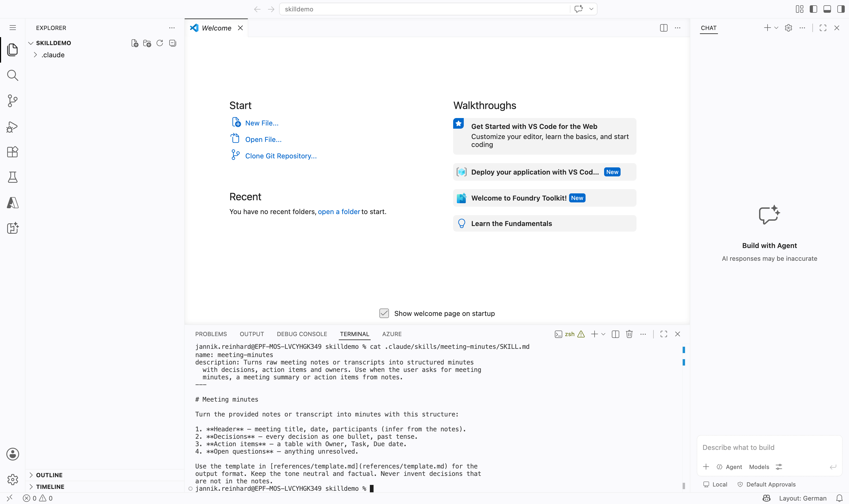Maximize the Chat panel

click(823, 28)
